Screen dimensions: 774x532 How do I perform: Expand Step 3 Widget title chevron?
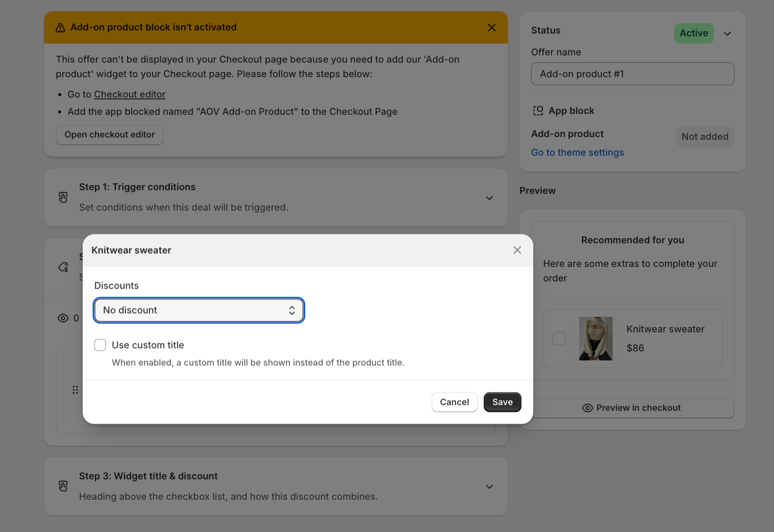(x=489, y=487)
